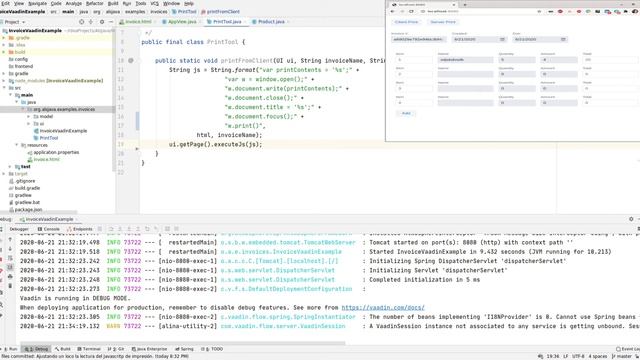640x360 pixels.
Task: Open calendar picker of Created date field
Action: pyautogui.click(x=502, y=39)
